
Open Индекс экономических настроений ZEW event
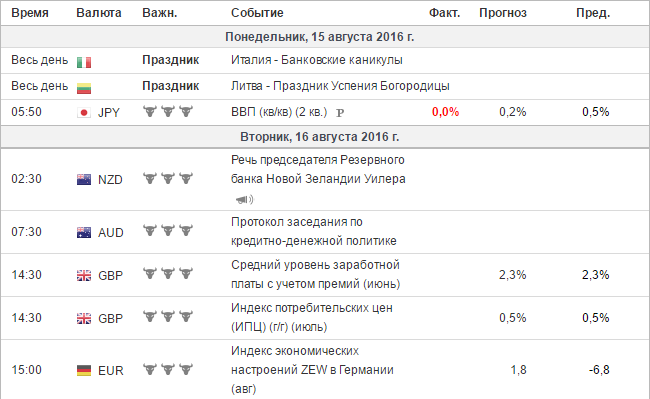(x=312, y=370)
